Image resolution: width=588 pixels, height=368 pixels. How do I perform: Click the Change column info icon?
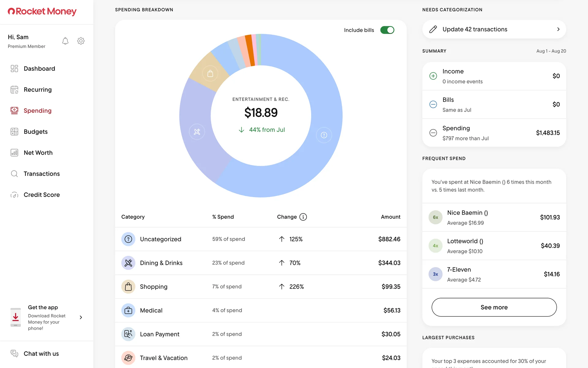pyautogui.click(x=303, y=217)
